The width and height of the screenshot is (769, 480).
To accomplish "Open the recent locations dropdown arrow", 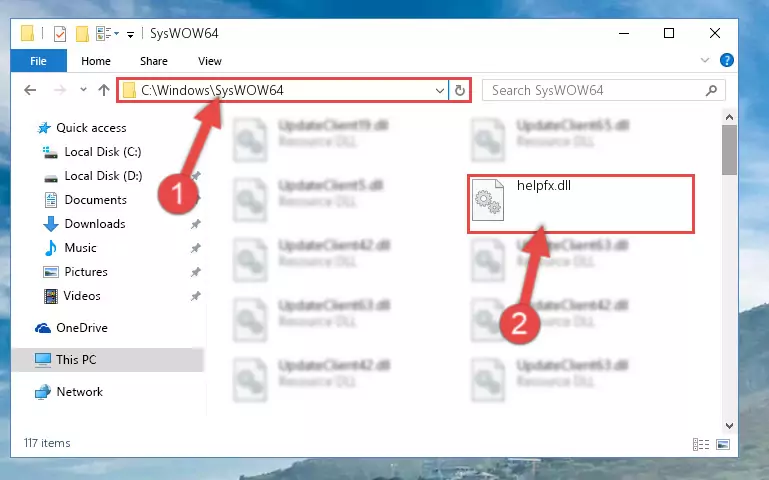I will 83,90.
